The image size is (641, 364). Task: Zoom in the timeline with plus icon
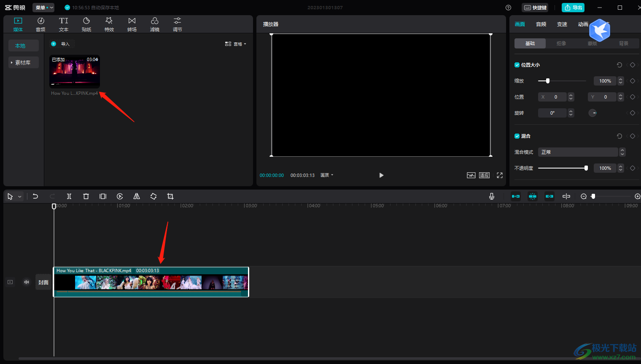[638, 196]
